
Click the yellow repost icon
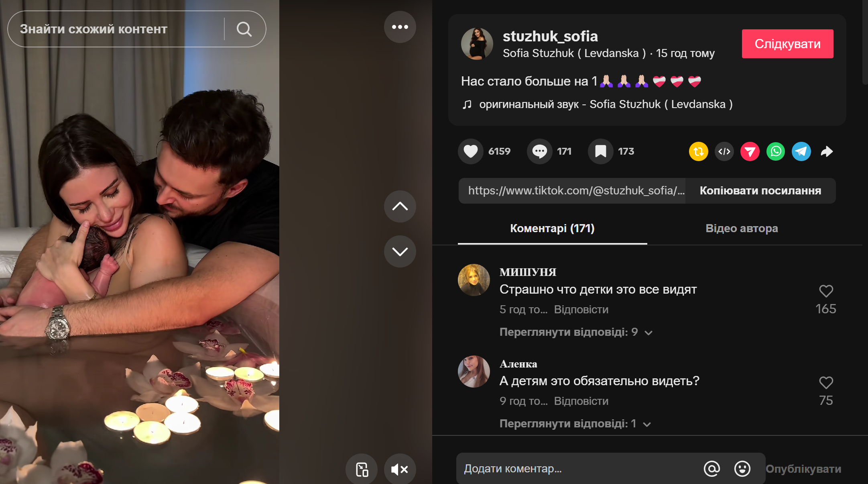click(x=698, y=151)
